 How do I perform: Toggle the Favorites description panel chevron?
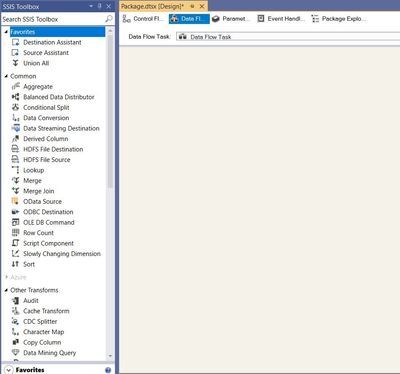click(8, 370)
